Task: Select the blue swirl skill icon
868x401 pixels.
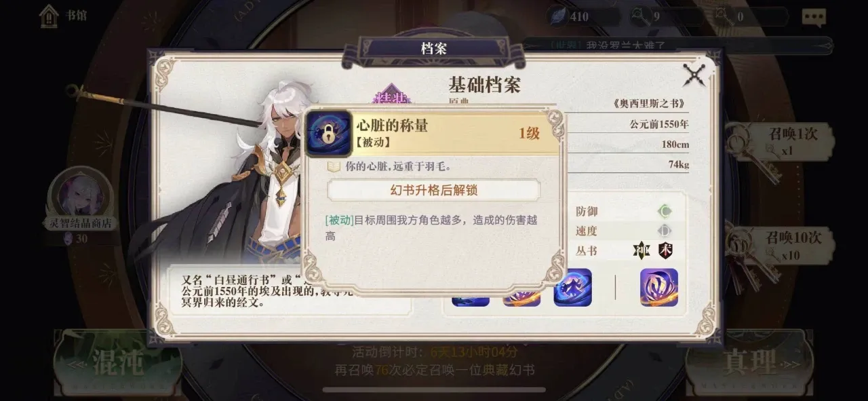Action: point(572,288)
